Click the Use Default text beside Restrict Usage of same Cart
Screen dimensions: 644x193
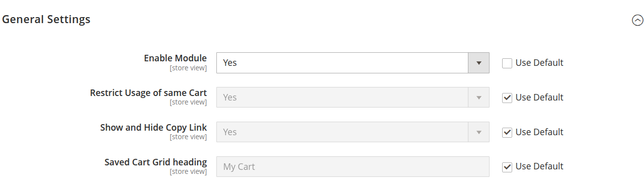(539, 98)
